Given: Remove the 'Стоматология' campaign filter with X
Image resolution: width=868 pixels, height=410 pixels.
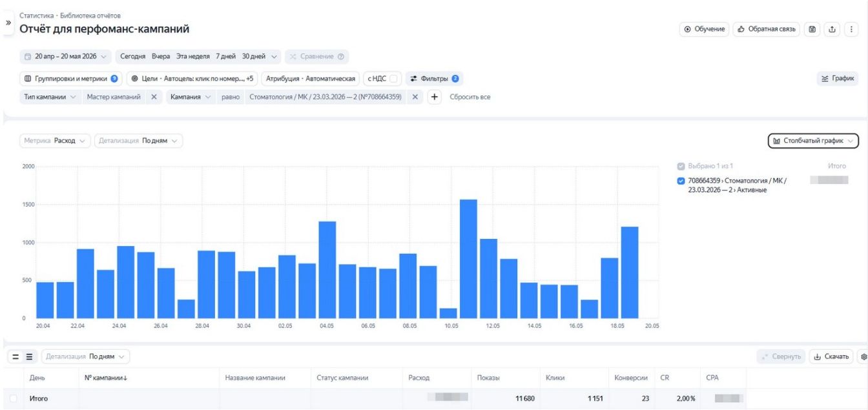Looking at the screenshot, I should click(x=415, y=97).
